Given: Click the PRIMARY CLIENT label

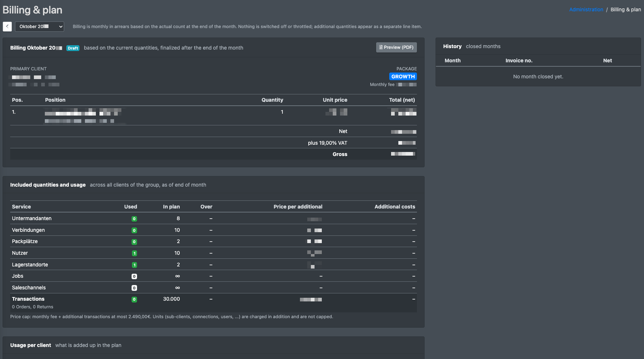Looking at the screenshot, I should (x=28, y=69).
